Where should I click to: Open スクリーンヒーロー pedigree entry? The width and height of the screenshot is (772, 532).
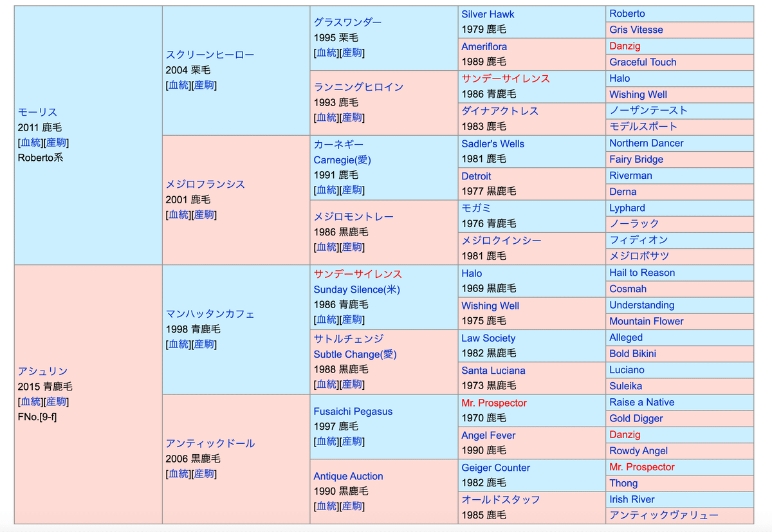[210, 55]
